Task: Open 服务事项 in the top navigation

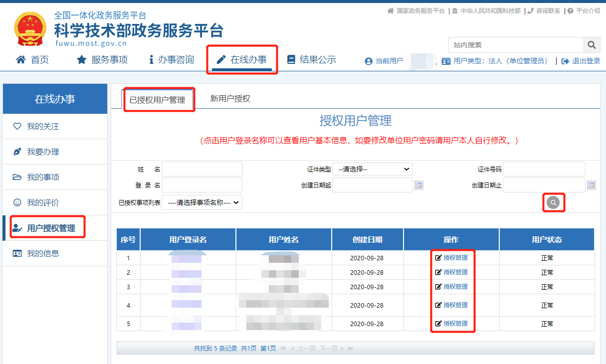Action: (x=102, y=60)
